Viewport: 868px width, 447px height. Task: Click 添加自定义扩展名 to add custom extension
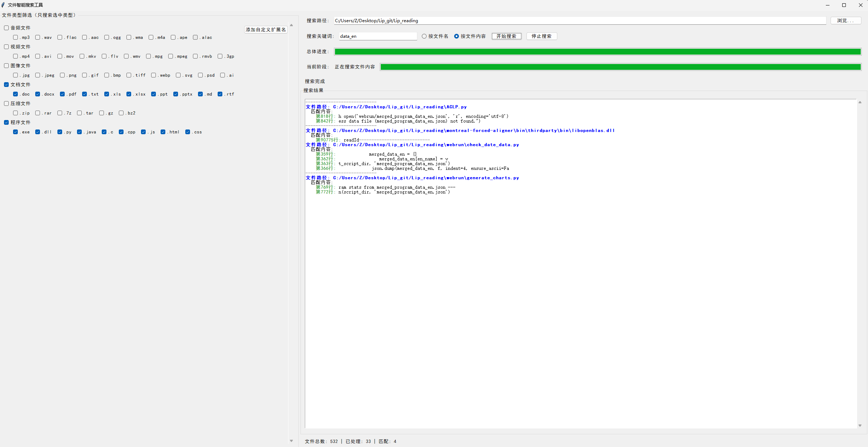pos(266,29)
